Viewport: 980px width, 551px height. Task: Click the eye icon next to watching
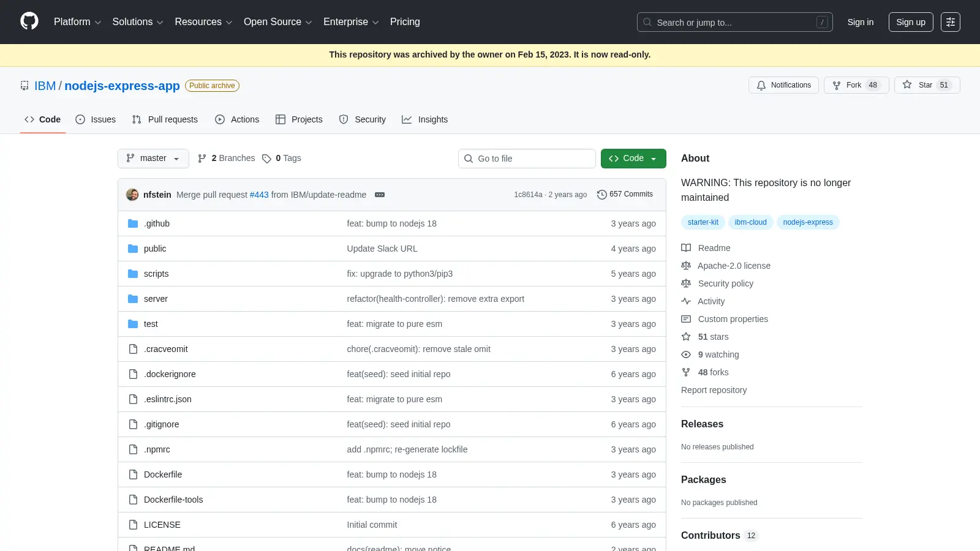pyautogui.click(x=686, y=354)
